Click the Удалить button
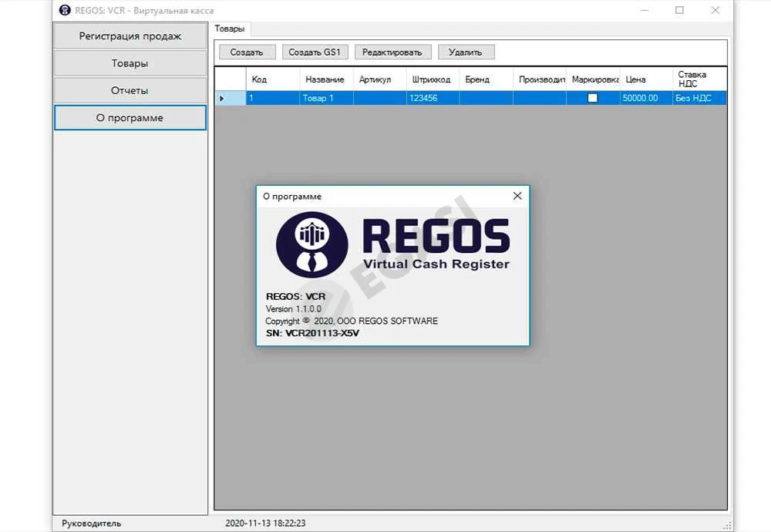The height and width of the screenshot is (532, 771). click(466, 52)
